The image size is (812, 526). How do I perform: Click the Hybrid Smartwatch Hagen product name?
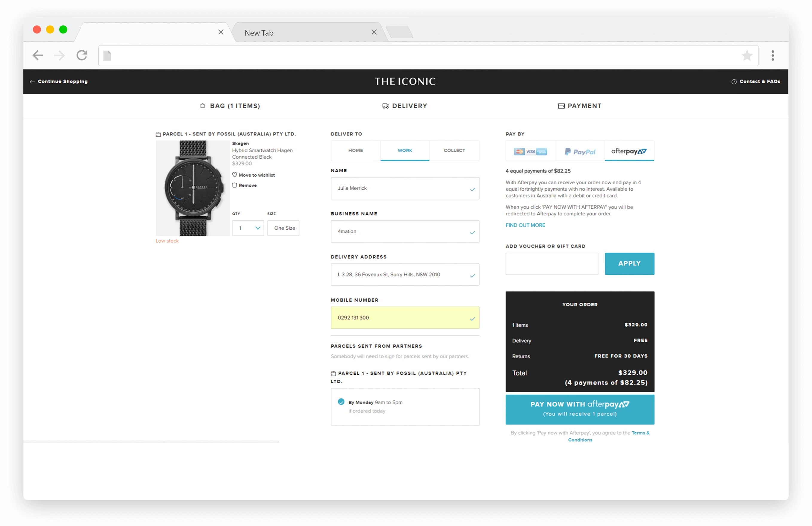click(x=262, y=153)
